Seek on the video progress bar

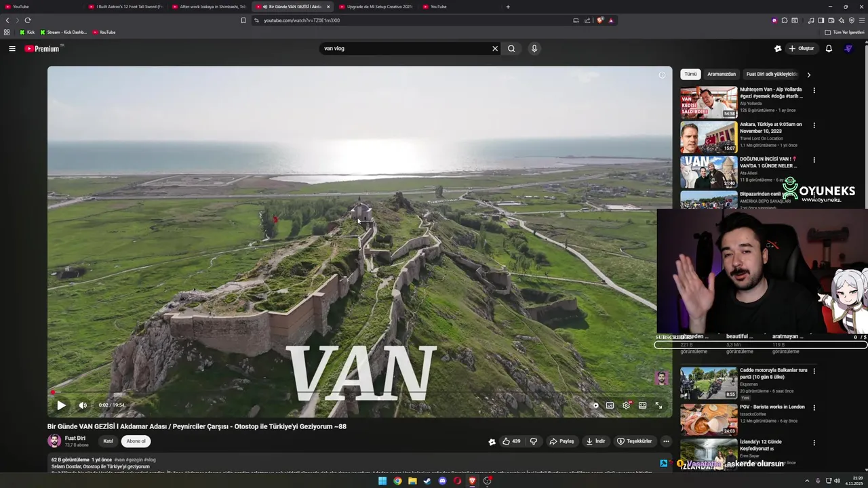(x=359, y=392)
